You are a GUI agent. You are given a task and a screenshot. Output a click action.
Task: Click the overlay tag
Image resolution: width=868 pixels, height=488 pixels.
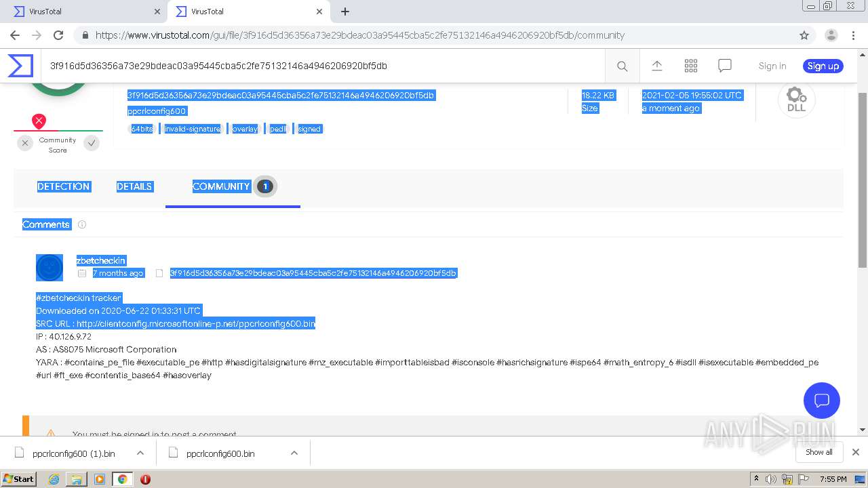245,129
